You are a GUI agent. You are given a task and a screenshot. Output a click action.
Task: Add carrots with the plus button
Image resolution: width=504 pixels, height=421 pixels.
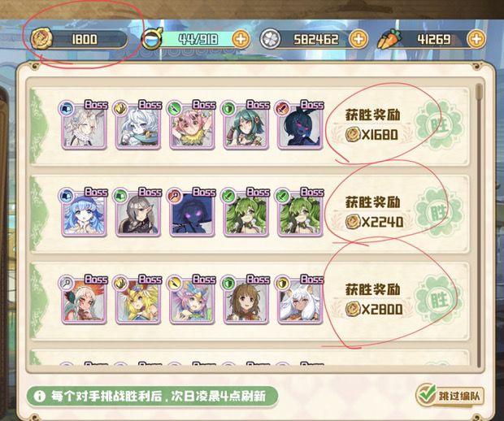[476, 39]
